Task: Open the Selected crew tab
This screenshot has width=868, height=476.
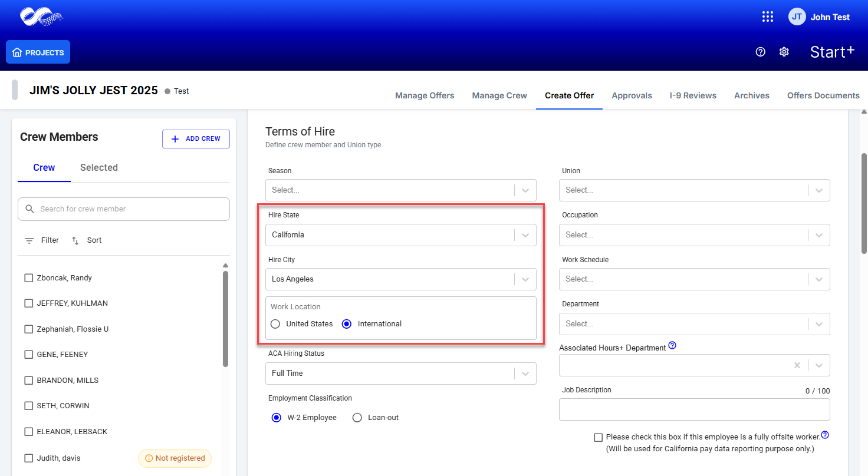Action: 98,168
